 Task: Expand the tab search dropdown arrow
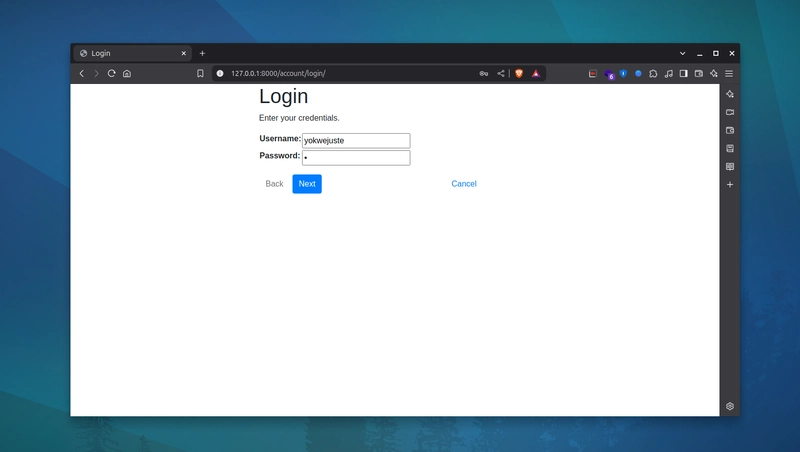click(x=682, y=53)
